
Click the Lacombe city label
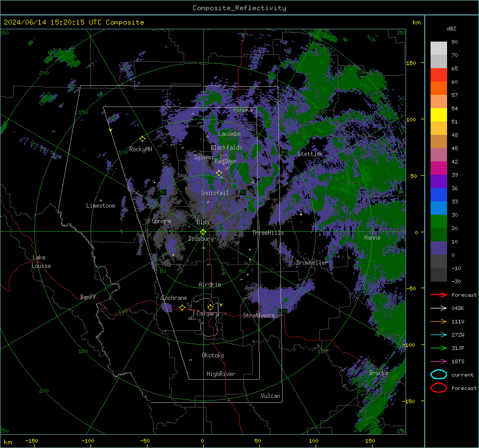click(x=229, y=134)
